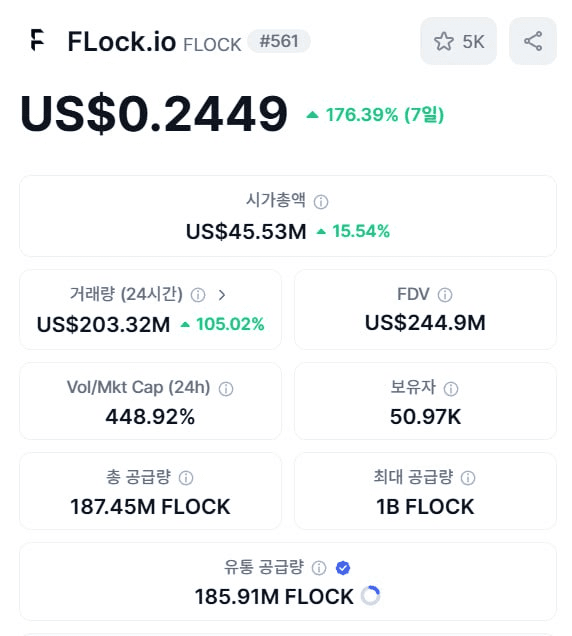
Task: Click the #561 rank badge
Action: [279, 41]
